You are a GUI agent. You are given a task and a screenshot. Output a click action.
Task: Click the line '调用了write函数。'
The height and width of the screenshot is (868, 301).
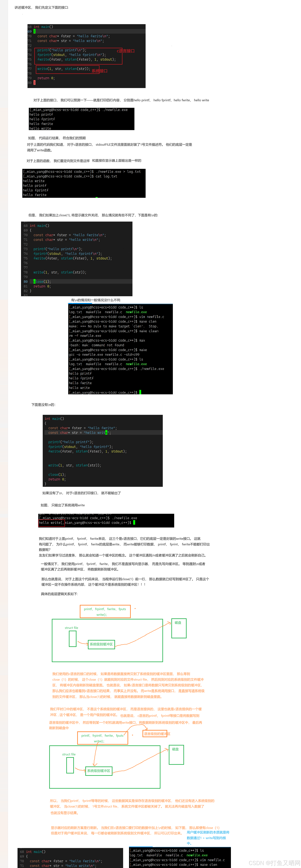[x=40, y=150]
